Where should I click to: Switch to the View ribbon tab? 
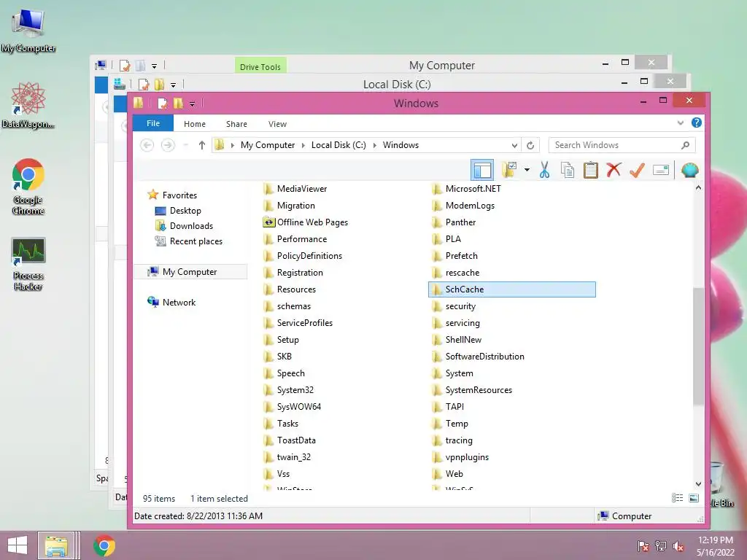click(x=277, y=124)
